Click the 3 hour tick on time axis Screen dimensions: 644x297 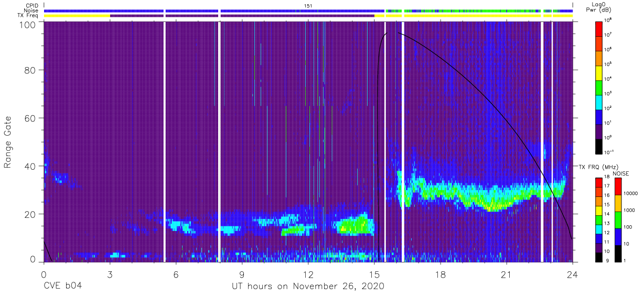(110, 274)
